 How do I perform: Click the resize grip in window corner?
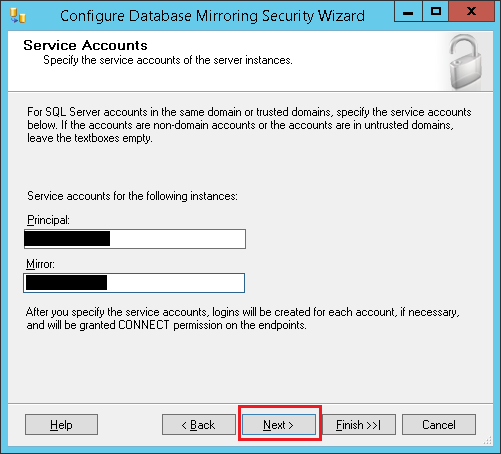488,441
